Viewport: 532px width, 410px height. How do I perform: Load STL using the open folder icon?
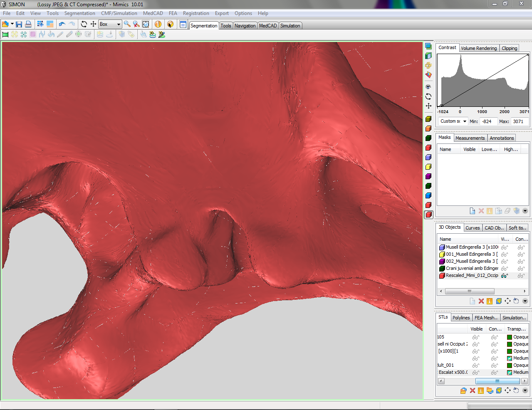tap(463, 390)
